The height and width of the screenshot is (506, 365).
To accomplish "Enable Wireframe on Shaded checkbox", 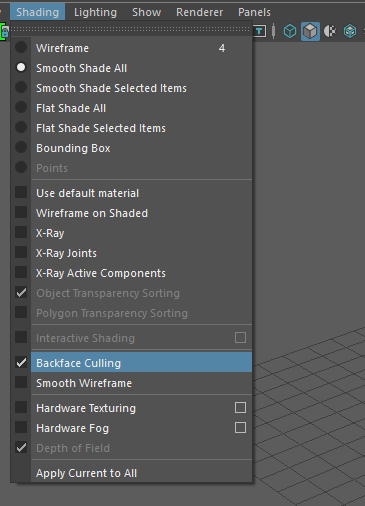I will [x=132, y=213].
